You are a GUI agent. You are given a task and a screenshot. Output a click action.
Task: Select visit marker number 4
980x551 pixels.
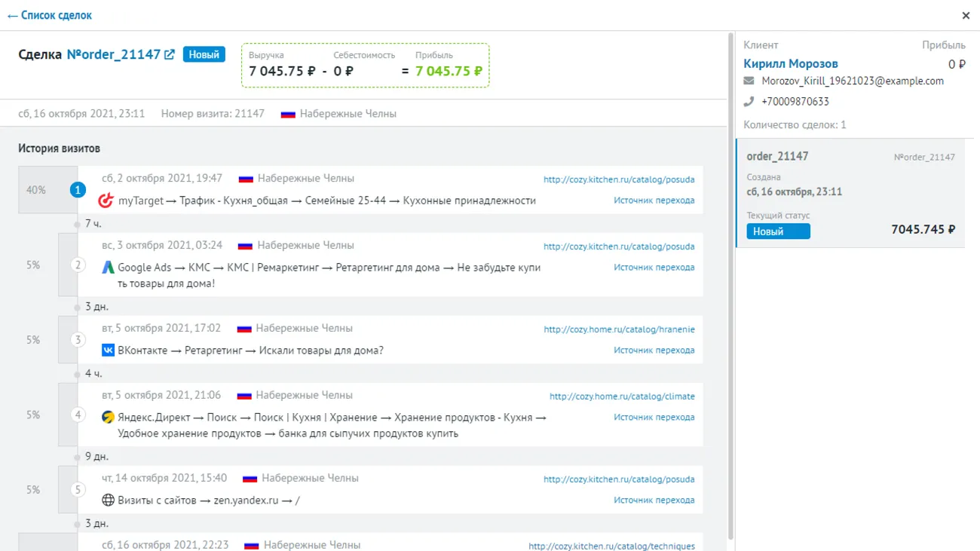coord(78,415)
